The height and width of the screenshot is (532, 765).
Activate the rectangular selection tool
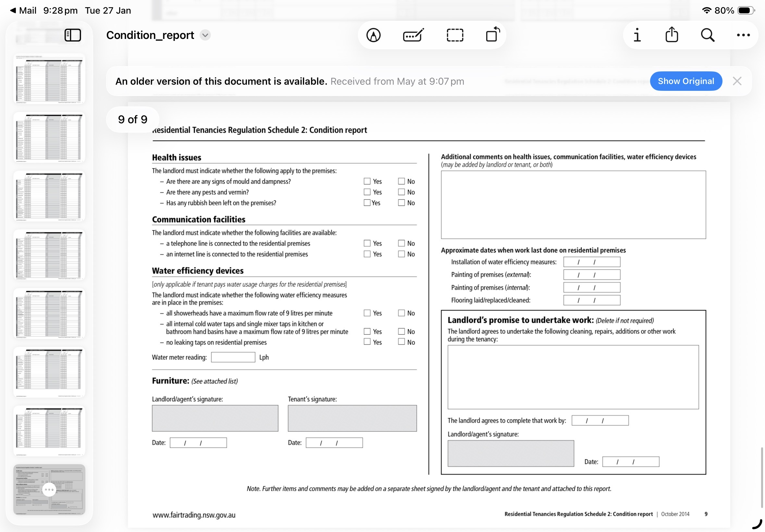[x=454, y=35]
